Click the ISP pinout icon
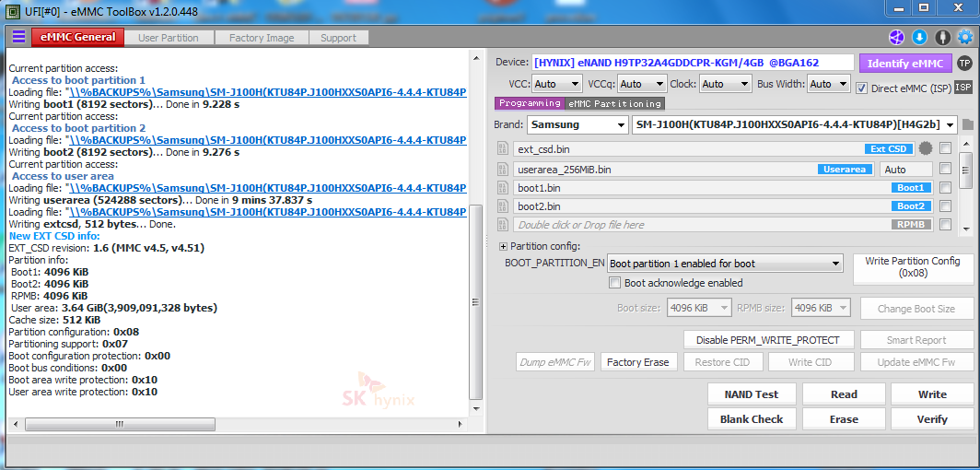Image resolution: width=980 pixels, height=470 pixels. click(963, 87)
